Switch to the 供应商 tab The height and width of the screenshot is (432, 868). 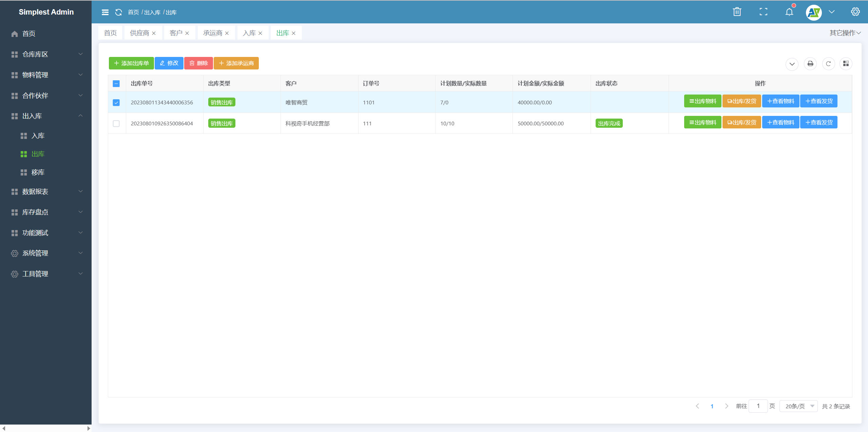pos(139,33)
